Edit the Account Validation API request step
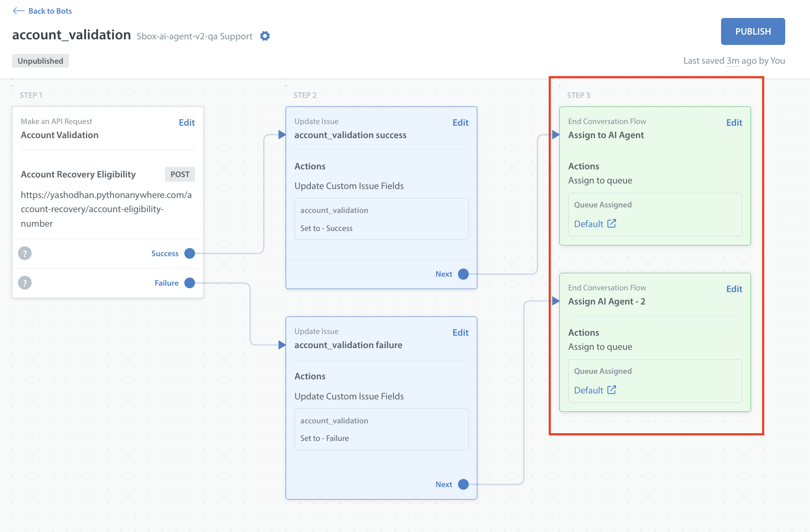 pyautogui.click(x=186, y=123)
